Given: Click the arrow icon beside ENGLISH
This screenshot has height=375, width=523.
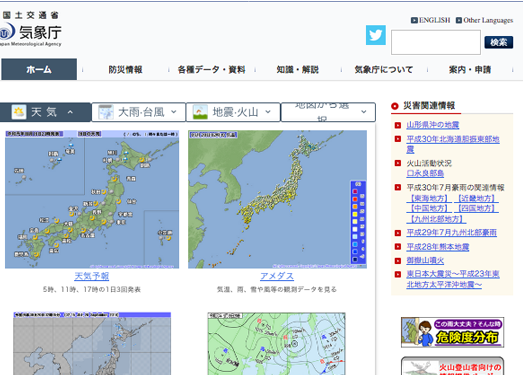Looking at the screenshot, I should click(414, 20).
